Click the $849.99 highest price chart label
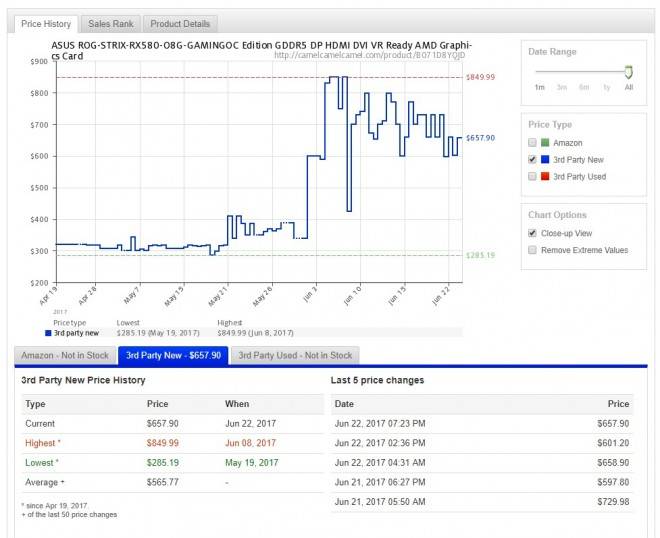Image resolution: width=660 pixels, height=538 pixels. coord(480,77)
